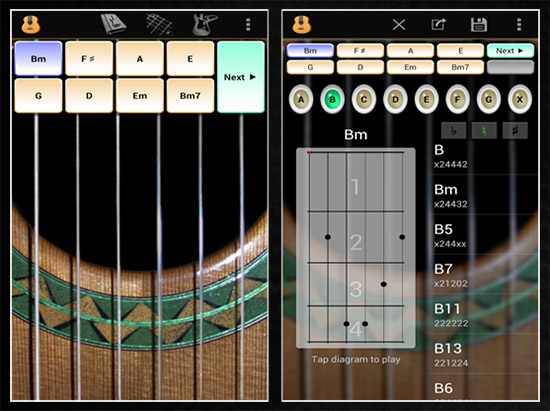Select small E slot in editor

tap(461, 50)
